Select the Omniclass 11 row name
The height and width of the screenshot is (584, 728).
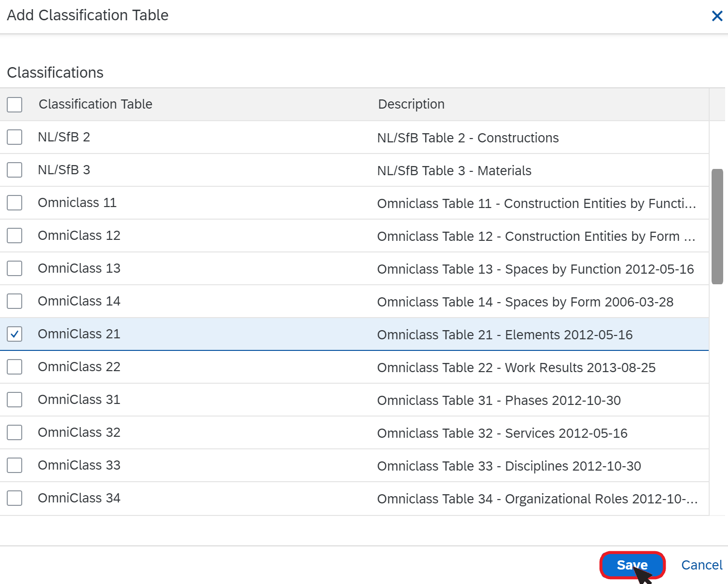click(x=77, y=203)
